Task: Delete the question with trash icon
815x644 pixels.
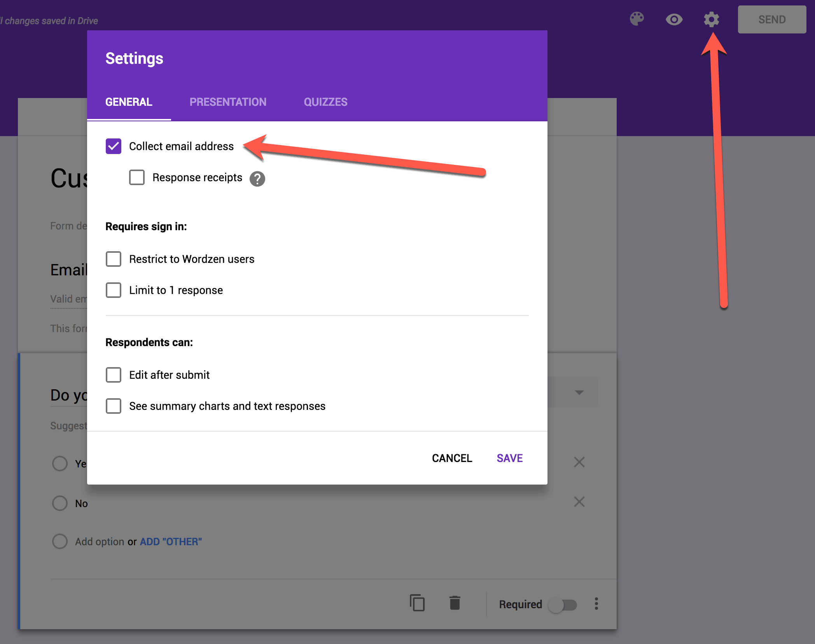Action: [x=455, y=603]
